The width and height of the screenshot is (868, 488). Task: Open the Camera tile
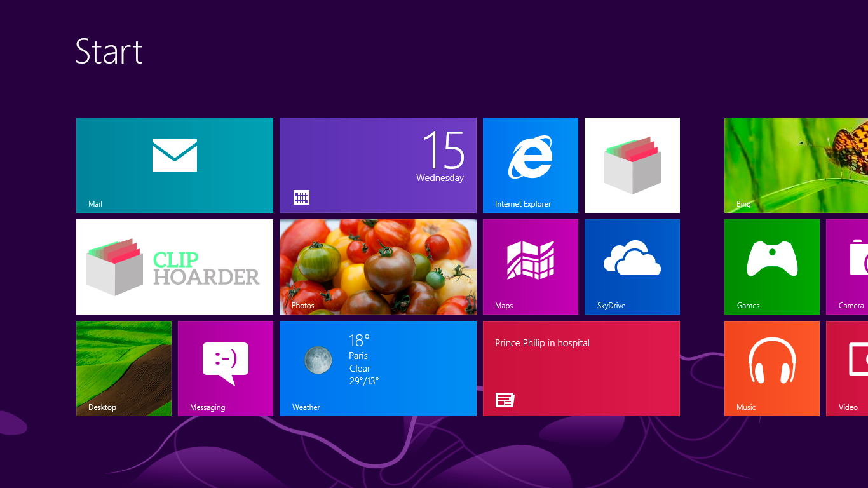point(847,267)
